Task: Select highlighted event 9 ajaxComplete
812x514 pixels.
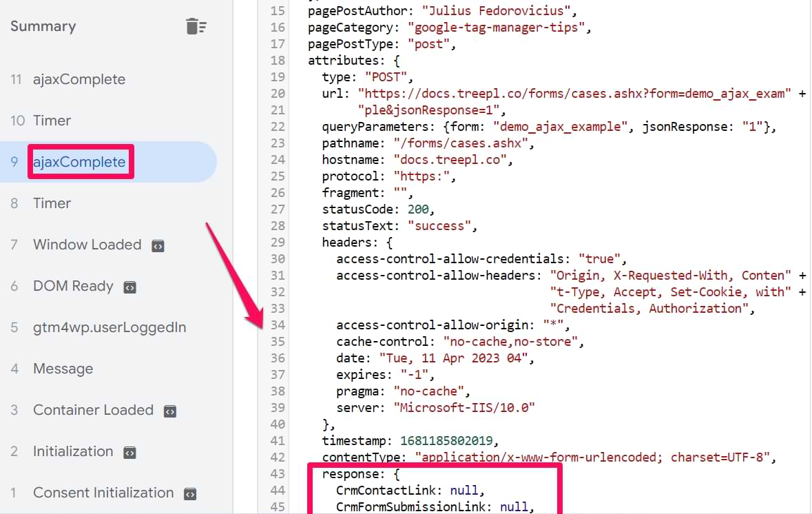Action: 79,162
